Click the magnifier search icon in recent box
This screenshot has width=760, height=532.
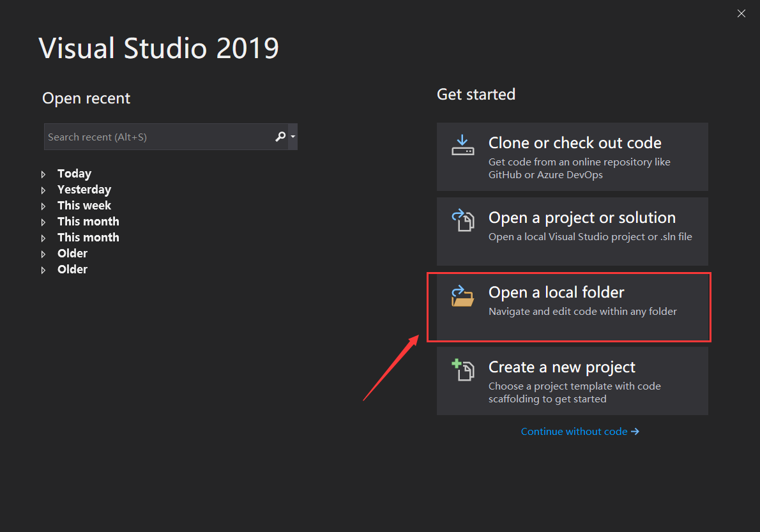click(280, 137)
